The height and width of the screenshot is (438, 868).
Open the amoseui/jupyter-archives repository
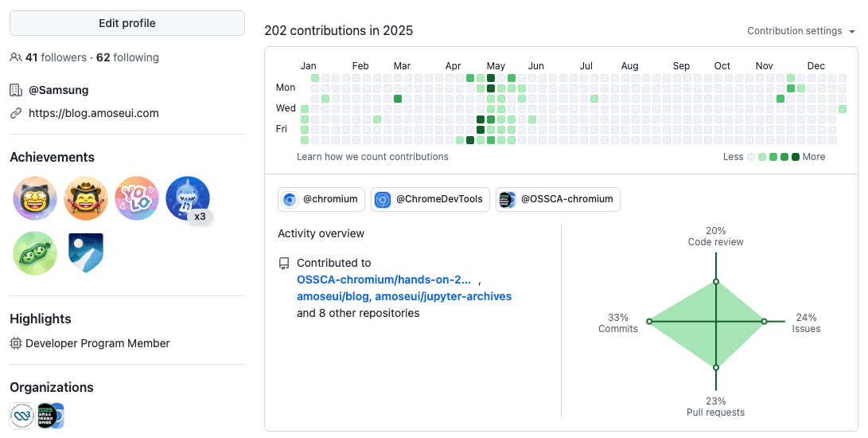443,296
